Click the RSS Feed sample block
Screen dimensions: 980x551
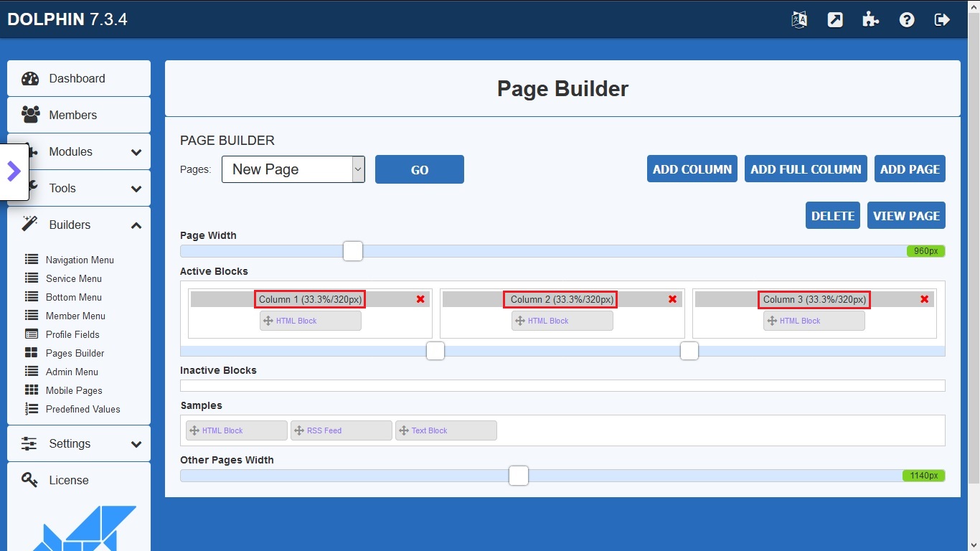pos(341,430)
